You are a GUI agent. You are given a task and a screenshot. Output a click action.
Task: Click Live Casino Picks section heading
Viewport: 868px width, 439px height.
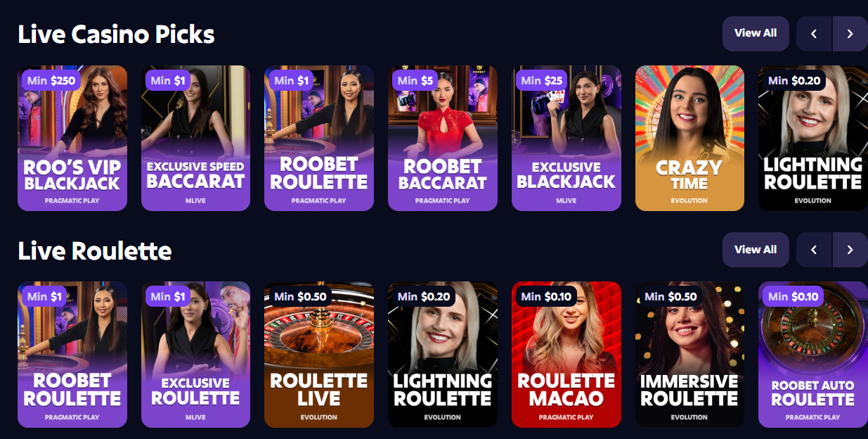[x=116, y=34]
